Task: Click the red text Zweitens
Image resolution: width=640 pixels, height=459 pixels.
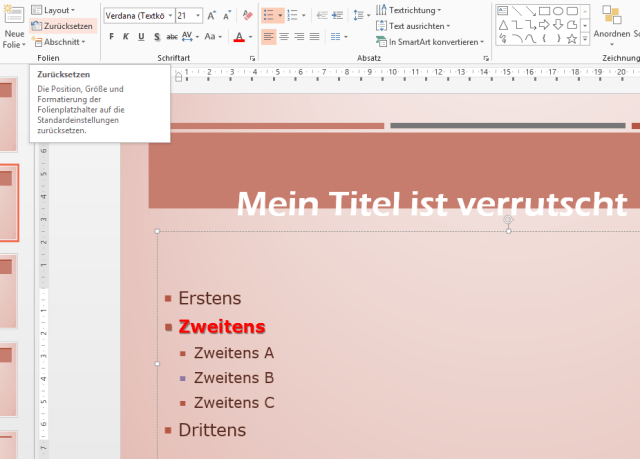Action: click(x=222, y=327)
